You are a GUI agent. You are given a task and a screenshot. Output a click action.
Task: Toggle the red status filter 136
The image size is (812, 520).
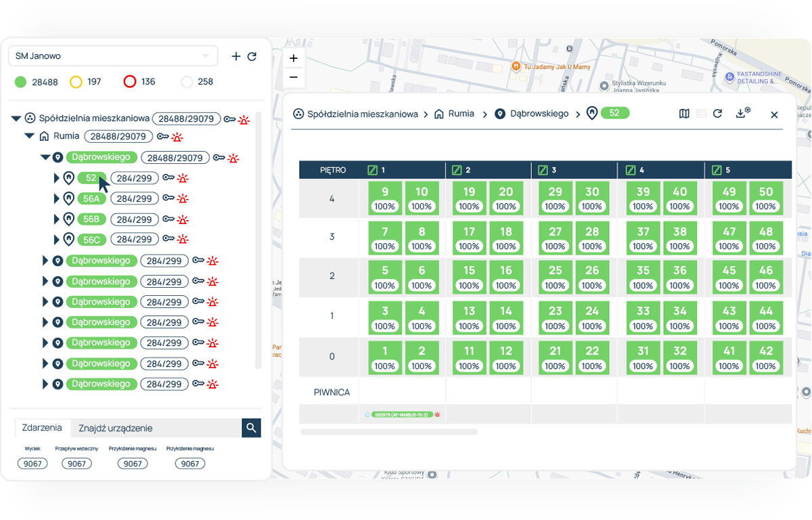point(130,82)
